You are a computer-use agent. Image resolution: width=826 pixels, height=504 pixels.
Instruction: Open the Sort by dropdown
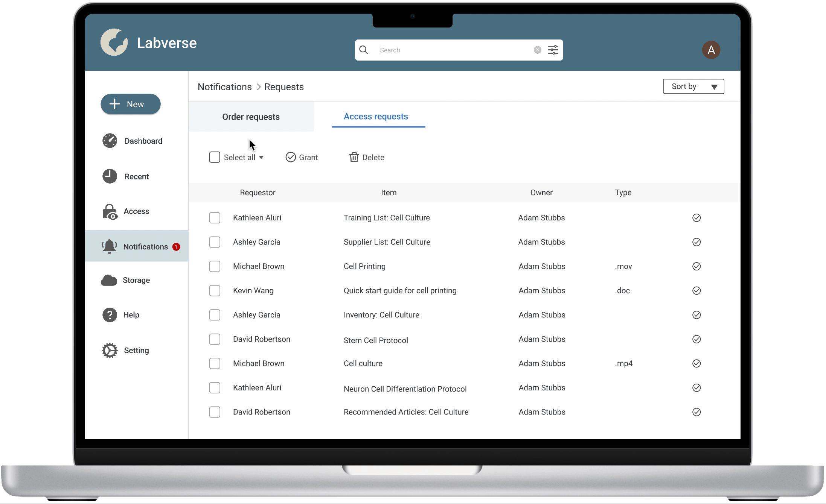point(693,87)
